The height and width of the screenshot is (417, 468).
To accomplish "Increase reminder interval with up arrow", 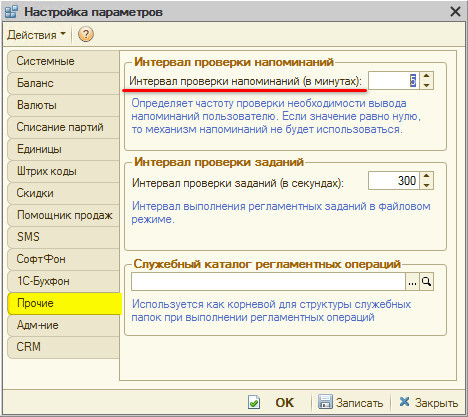I will (x=426, y=76).
